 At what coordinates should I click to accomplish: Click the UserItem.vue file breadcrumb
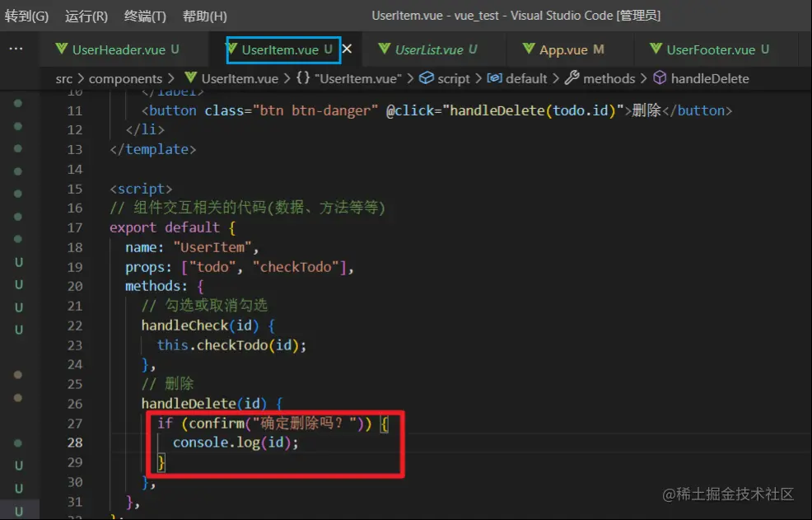(x=240, y=79)
